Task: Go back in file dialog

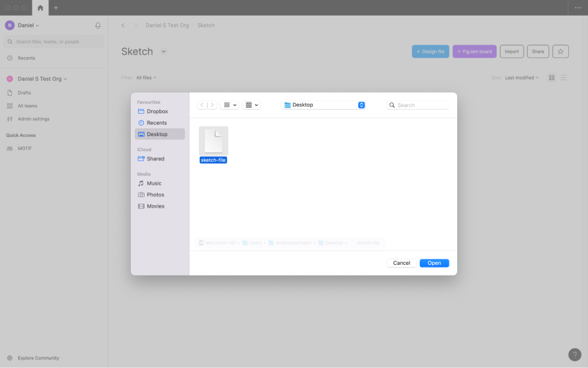Action: [202, 105]
